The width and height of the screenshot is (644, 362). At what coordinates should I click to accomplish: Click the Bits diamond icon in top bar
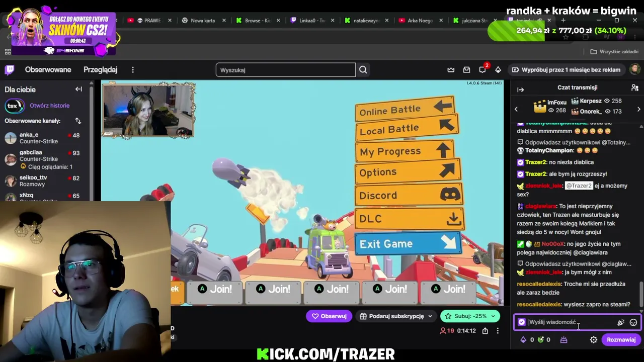click(x=498, y=70)
